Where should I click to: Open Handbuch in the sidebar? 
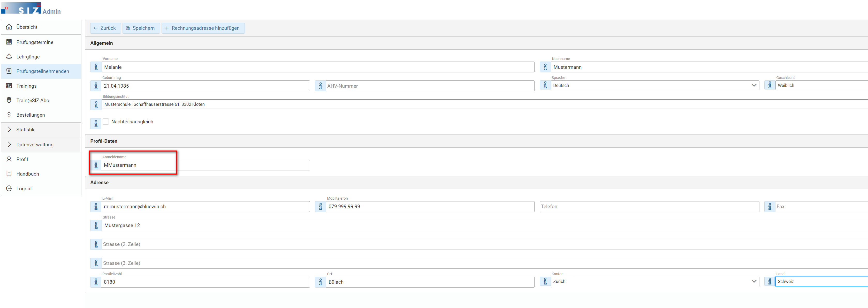[41, 174]
